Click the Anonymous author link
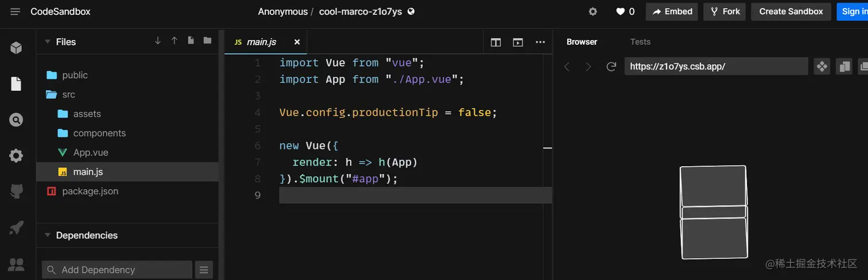Image resolution: width=868 pixels, height=280 pixels. pos(282,11)
